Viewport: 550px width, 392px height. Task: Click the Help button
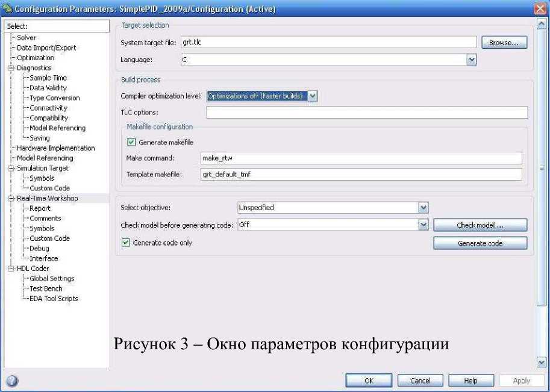click(x=470, y=381)
